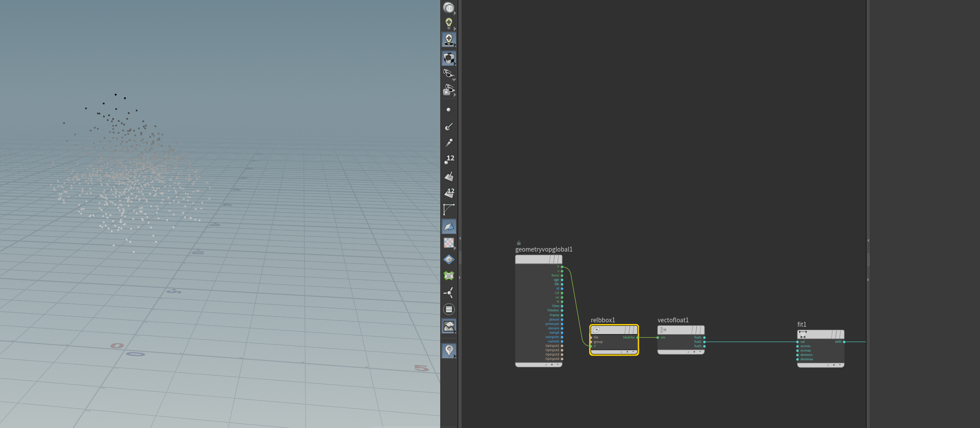Click rightmost footer button on relbbox1 node
Screen dimensions: 980x428
point(633,352)
